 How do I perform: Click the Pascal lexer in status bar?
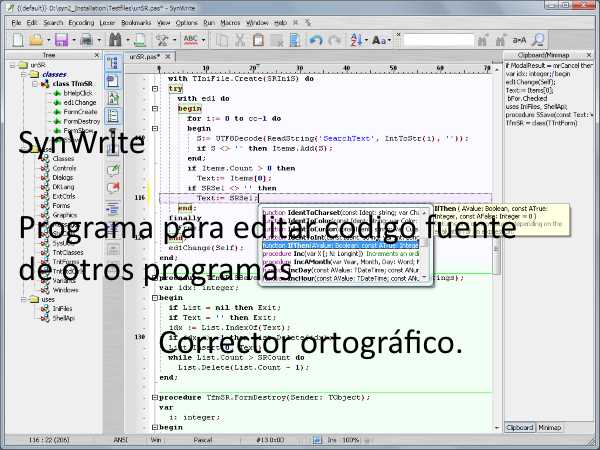[202, 440]
